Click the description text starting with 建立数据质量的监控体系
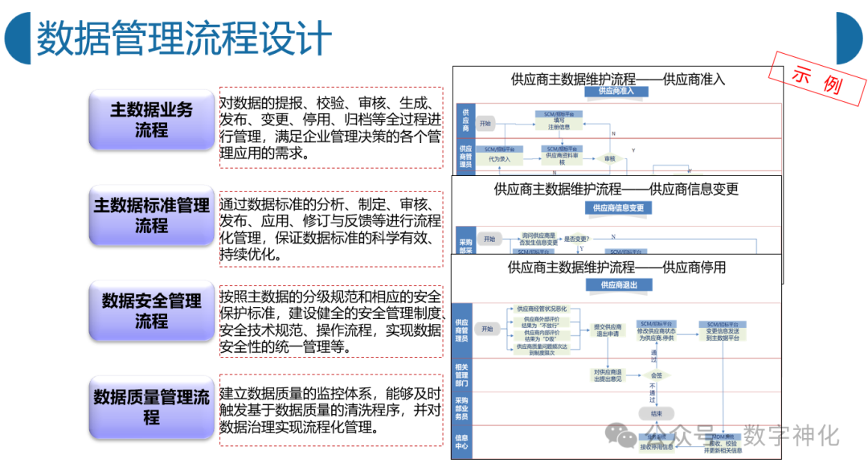Image resolution: width=868 pixels, height=471 pixels. 330,410
